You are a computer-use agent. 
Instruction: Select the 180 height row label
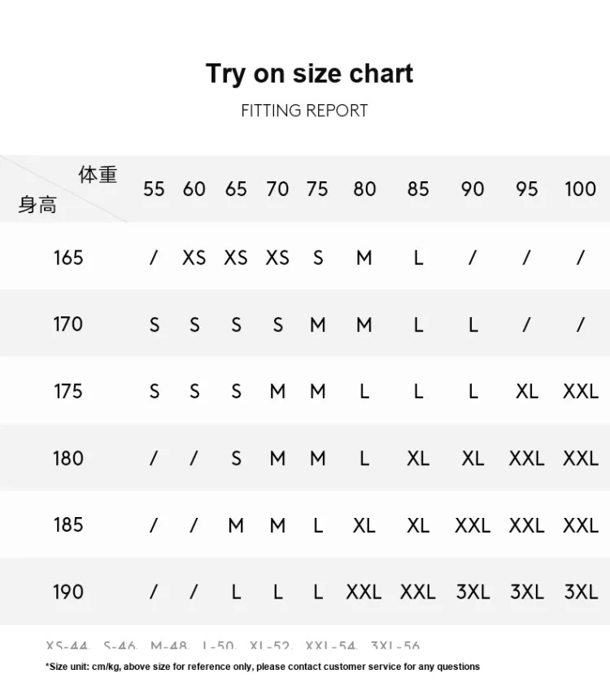[x=68, y=458]
